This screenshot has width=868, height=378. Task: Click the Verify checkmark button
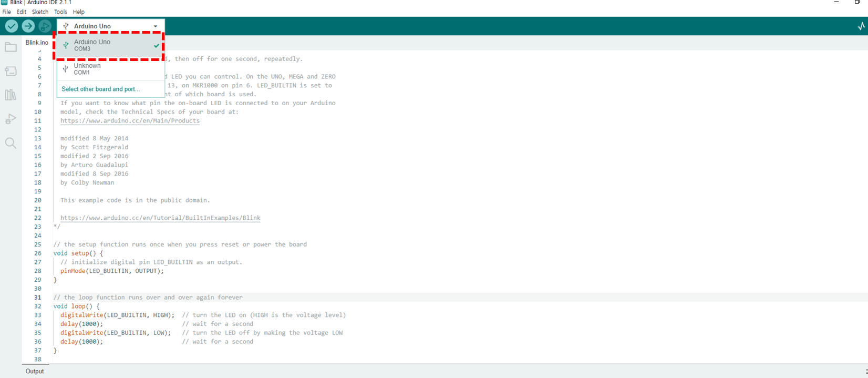[12, 26]
